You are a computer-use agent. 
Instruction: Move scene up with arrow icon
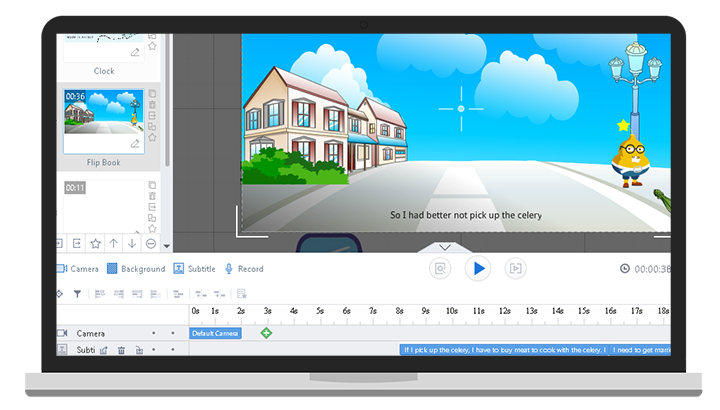pyautogui.click(x=113, y=243)
